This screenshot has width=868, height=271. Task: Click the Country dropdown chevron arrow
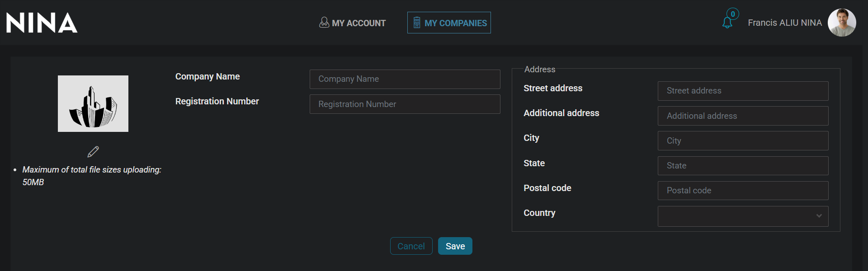(819, 216)
